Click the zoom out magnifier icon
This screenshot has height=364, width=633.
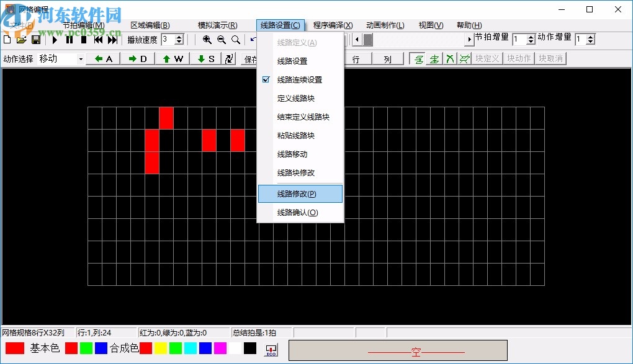pyautogui.click(x=222, y=40)
